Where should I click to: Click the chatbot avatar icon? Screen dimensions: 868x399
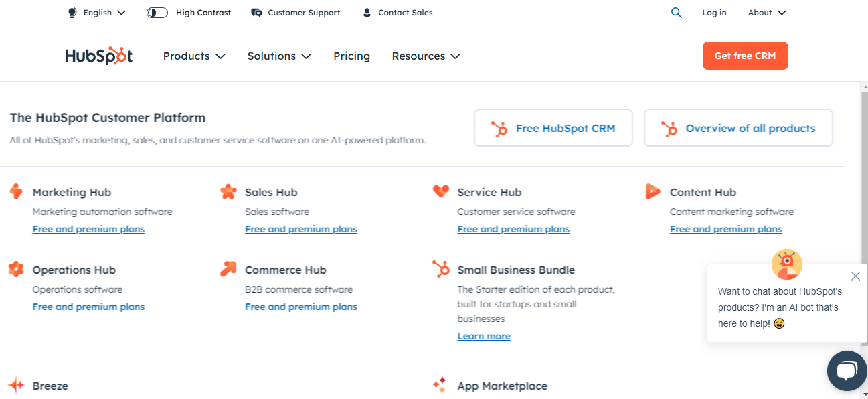pos(787,264)
